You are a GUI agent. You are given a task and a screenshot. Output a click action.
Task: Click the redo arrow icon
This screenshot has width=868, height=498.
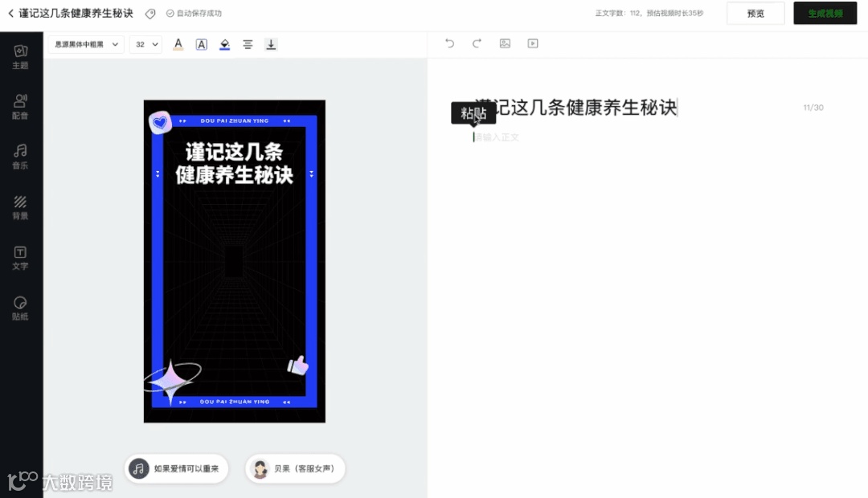[x=477, y=43]
